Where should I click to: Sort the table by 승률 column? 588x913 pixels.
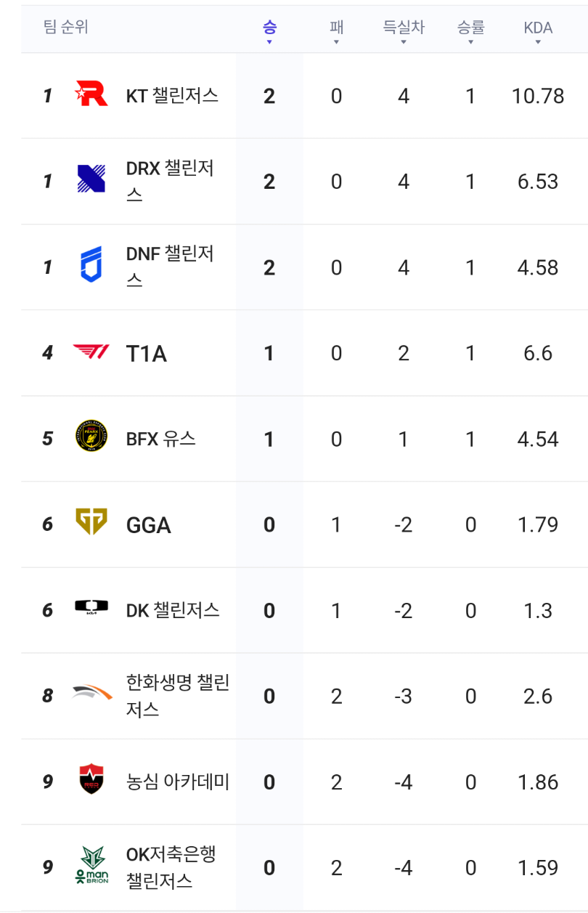[x=470, y=30]
